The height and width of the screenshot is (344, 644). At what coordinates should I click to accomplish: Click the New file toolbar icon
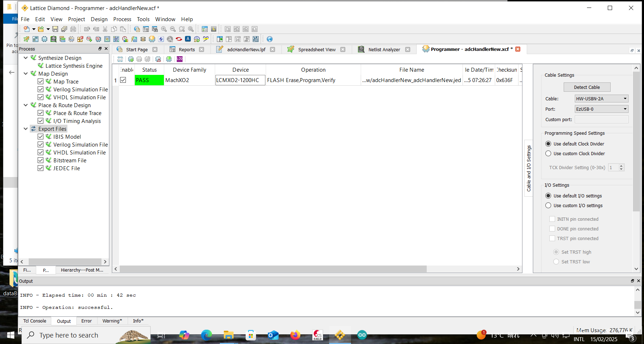coord(27,29)
